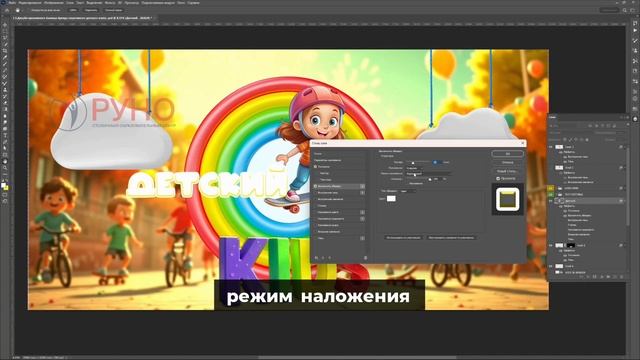Click the Размер size slider handle
640x360 pixels.
pyautogui.click(x=413, y=163)
